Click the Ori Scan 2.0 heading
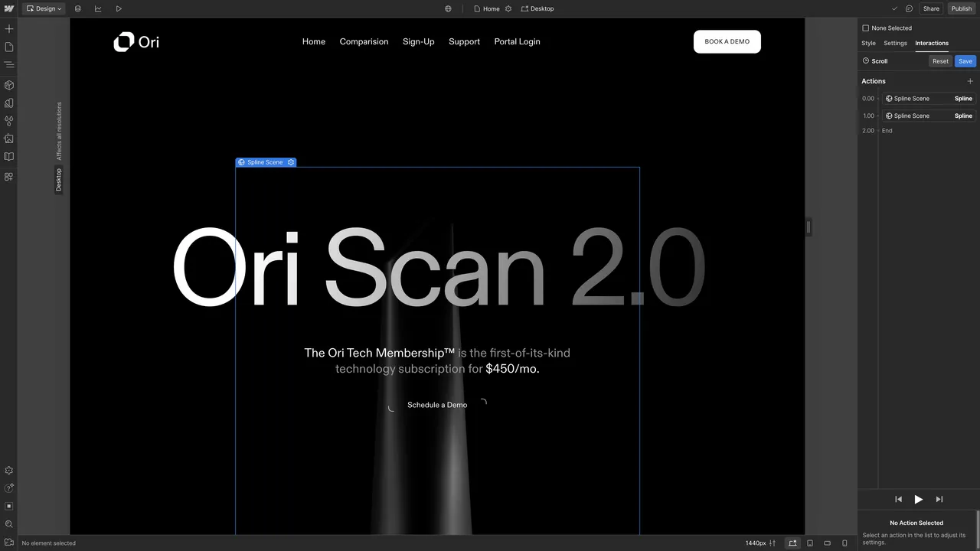 438,267
